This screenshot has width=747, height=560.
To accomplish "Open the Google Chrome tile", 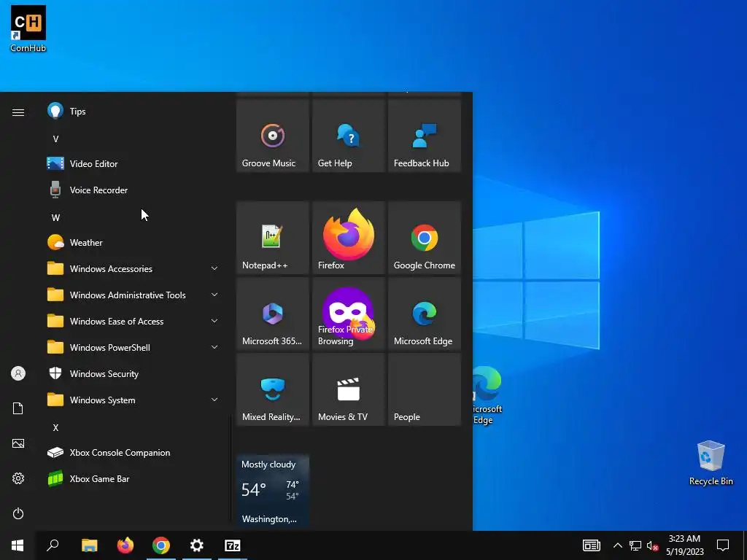I will [x=424, y=238].
